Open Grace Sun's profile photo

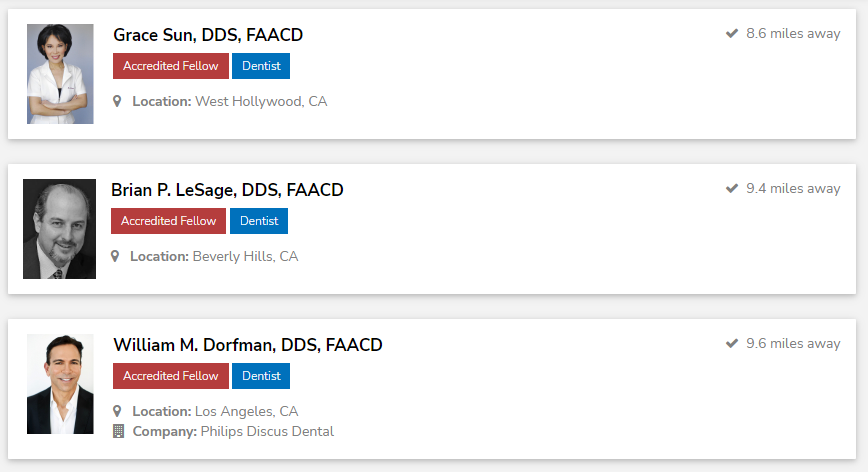pos(60,74)
